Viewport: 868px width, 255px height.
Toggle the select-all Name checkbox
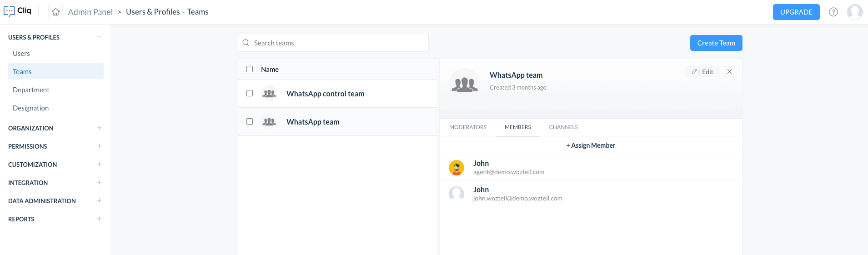click(250, 69)
